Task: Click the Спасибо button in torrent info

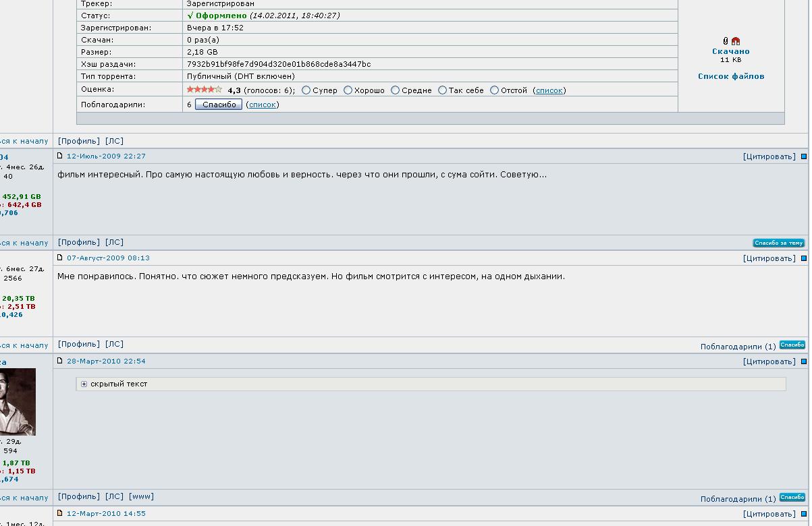Action: (219, 105)
